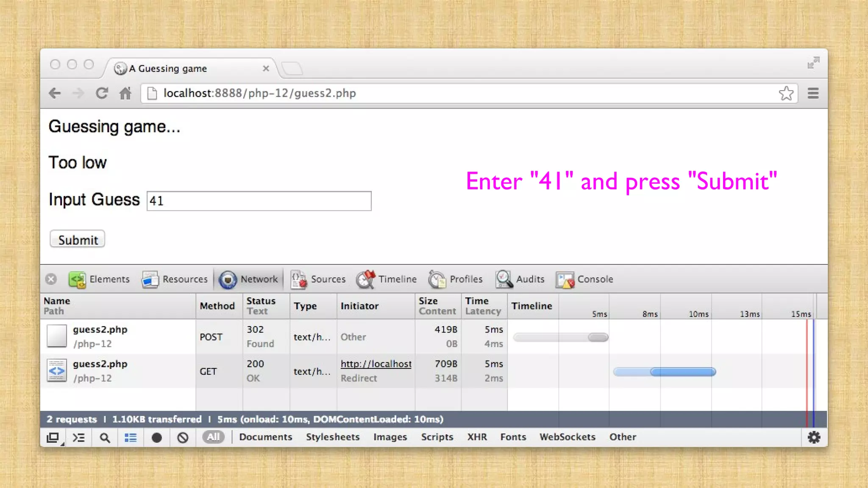The width and height of the screenshot is (868, 488).
Task: Select the All filter
Action: click(213, 437)
